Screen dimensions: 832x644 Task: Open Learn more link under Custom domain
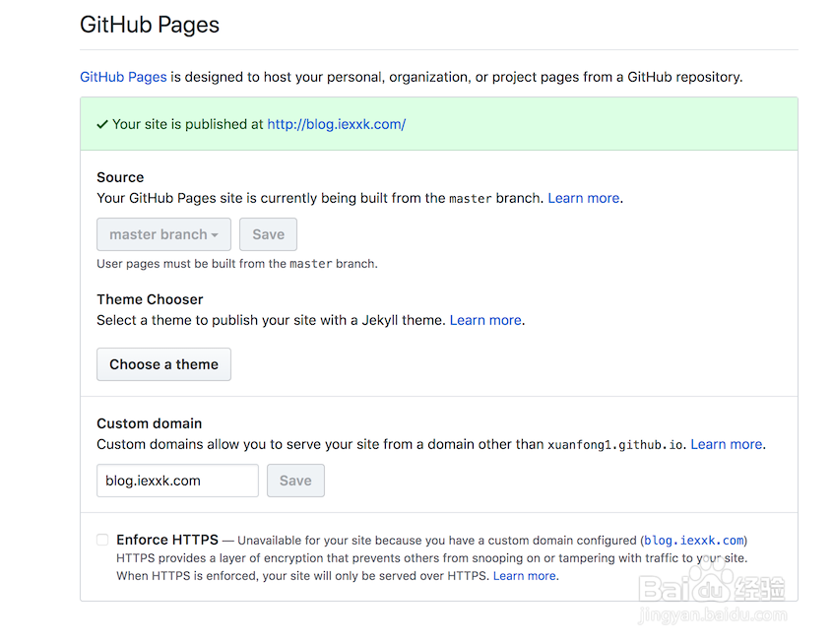pyautogui.click(x=726, y=444)
